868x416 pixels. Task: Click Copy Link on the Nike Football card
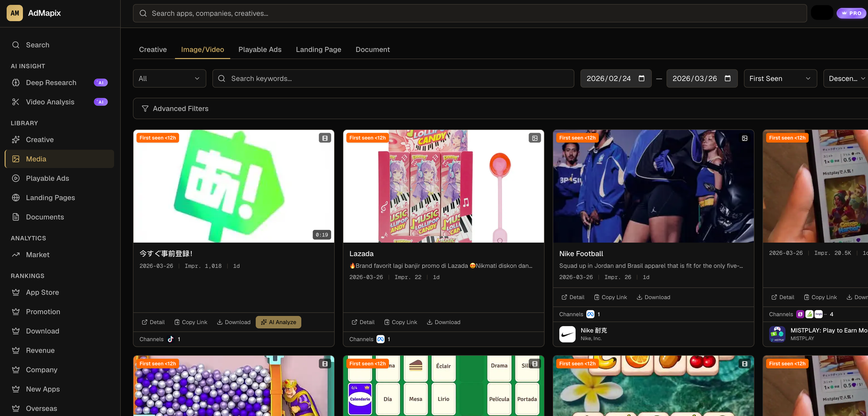click(610, 297)
